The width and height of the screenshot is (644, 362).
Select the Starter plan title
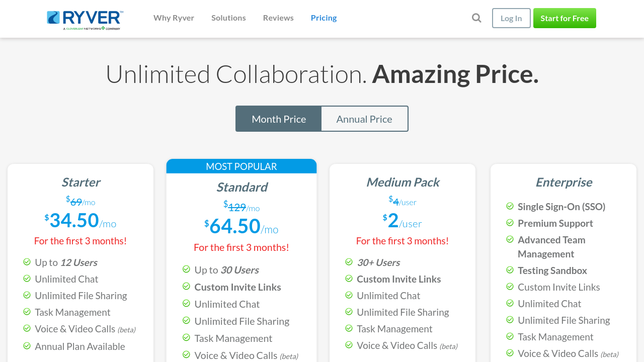(80, 182)
